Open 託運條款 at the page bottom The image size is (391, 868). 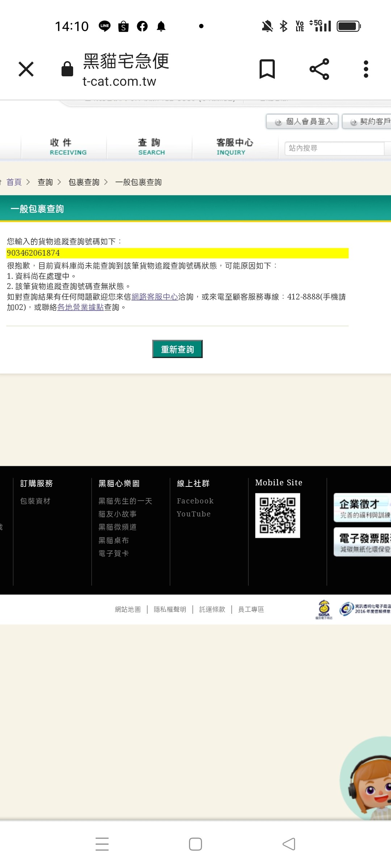212,609
